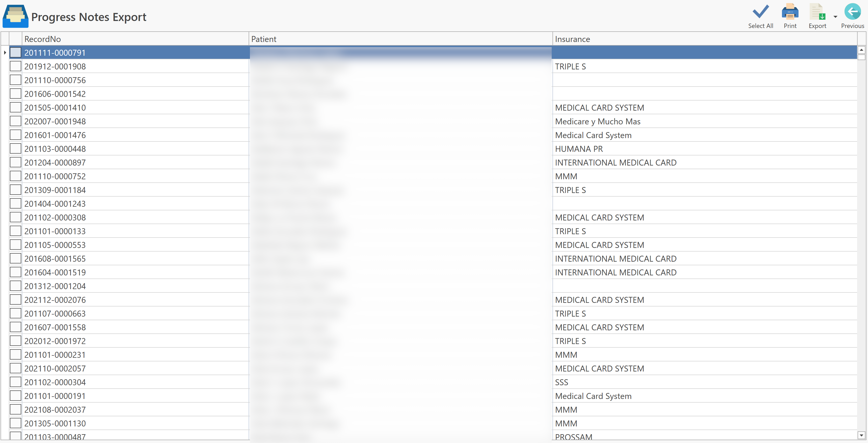Click the Print printer icon
This screenshot has height=443, width=868.
pos(790,12)
